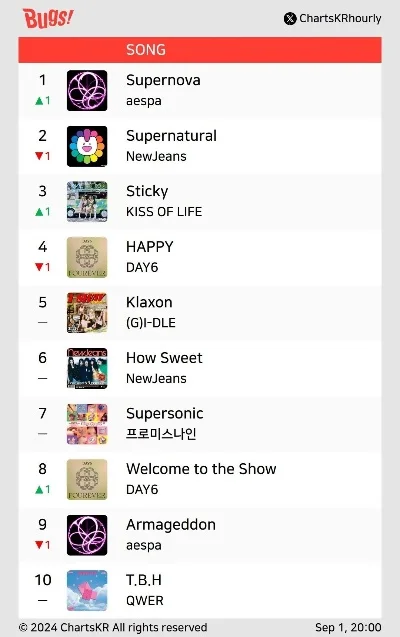Open the Klaxon album cover
This screenshot has height=637, width=400.
pos(87,313)
